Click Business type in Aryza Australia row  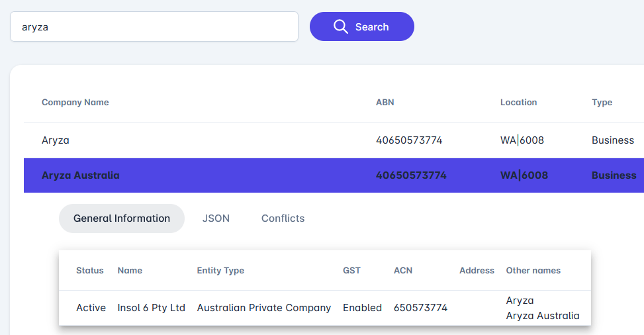point(614,175)
